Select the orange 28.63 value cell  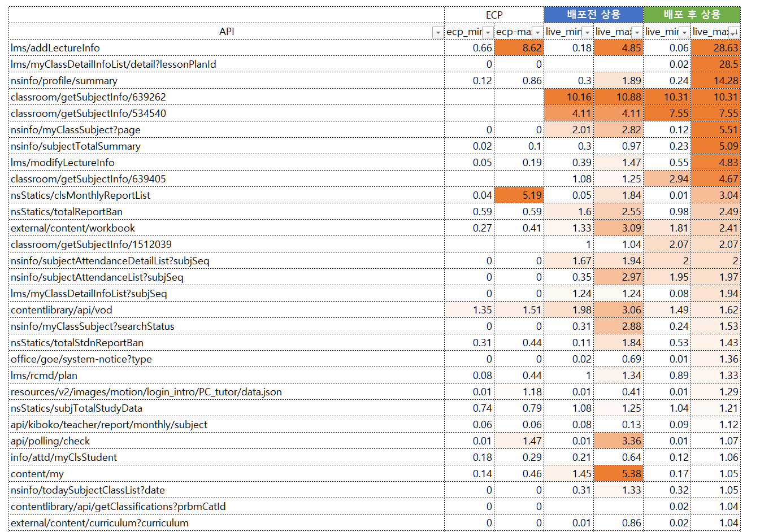[x=716, y=48]
